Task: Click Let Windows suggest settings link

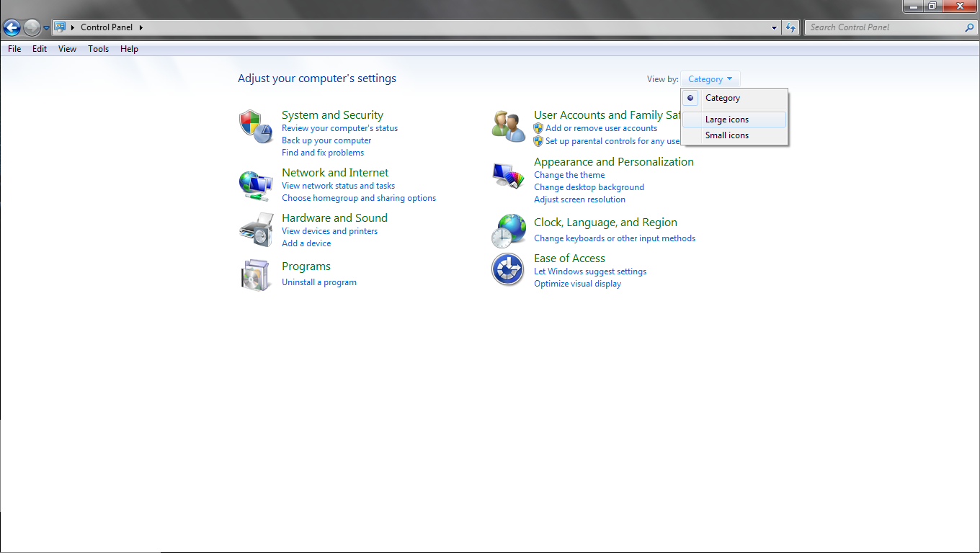Action: (x=590, y=271)
